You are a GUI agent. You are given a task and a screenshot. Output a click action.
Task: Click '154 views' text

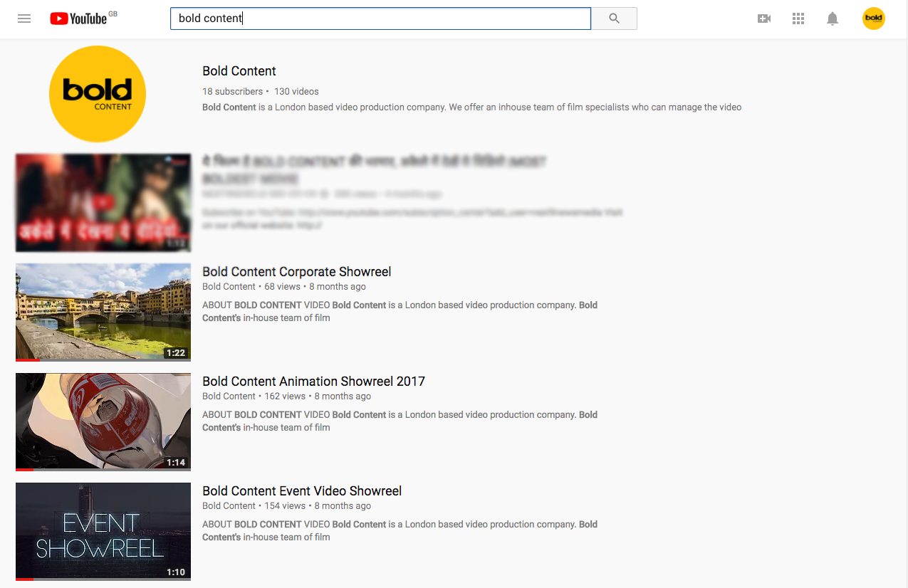pos(285,506)
